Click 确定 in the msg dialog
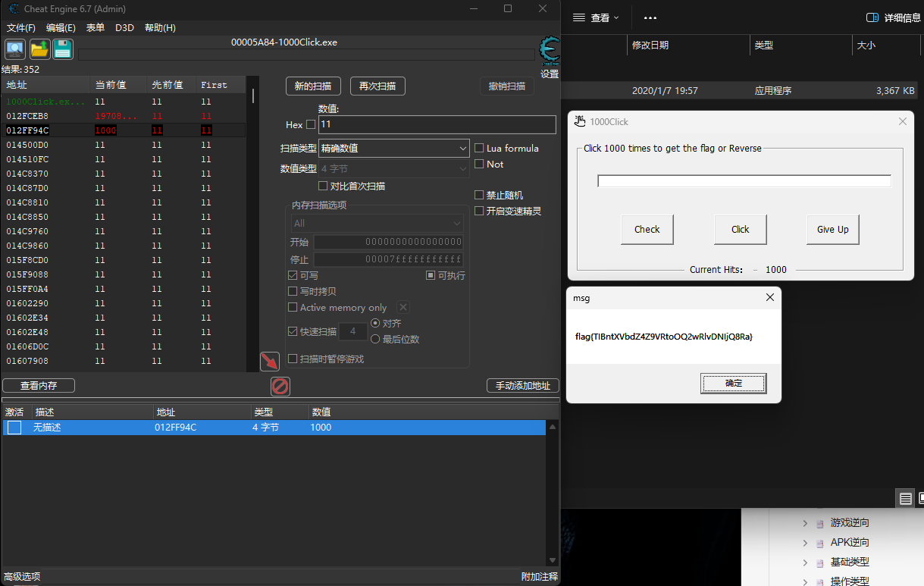This screenshot has width=924, height=586. tap(734, 383)
